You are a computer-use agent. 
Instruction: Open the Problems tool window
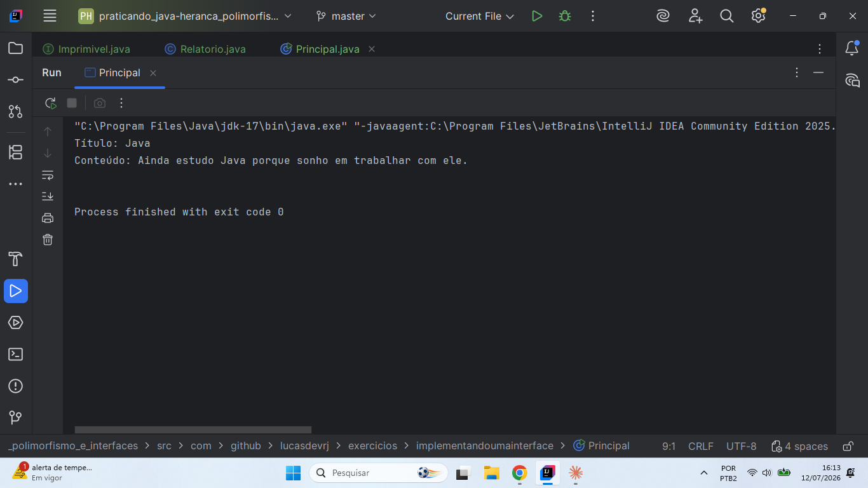click(x=16, y=386)
